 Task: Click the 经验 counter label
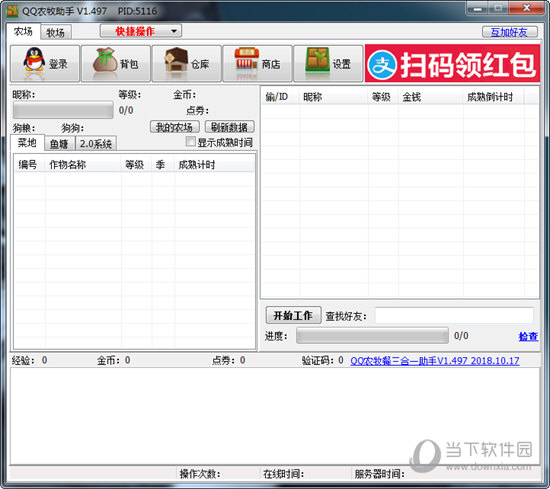23,360
